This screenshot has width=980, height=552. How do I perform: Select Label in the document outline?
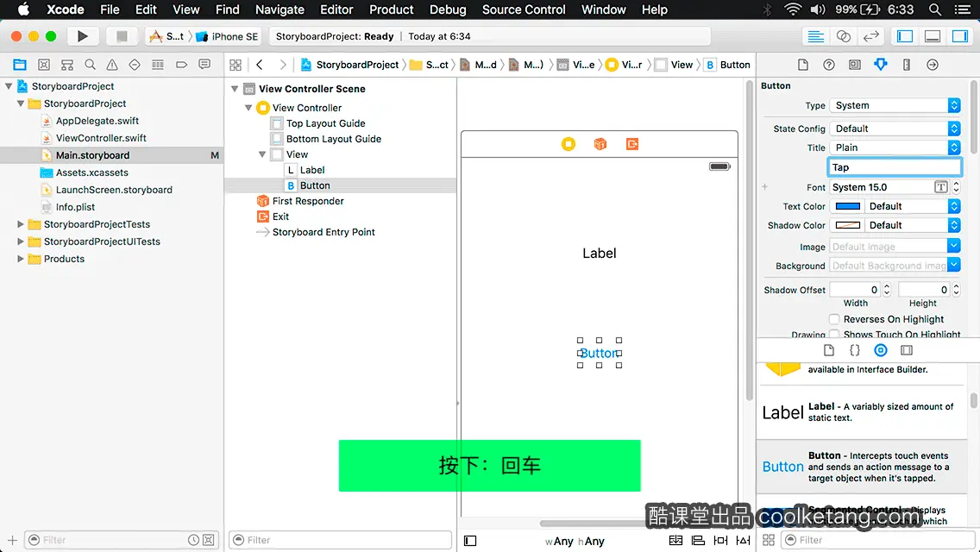coord(312,170)
